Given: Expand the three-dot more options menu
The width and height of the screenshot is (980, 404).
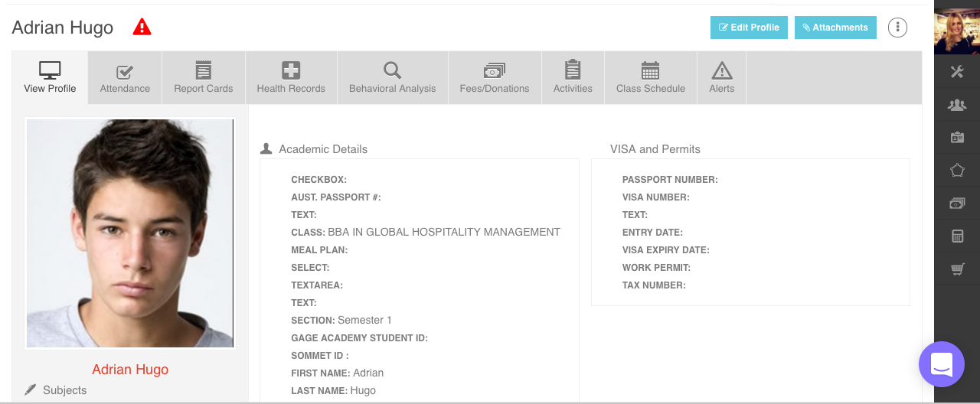Looking at the screenshot, I should [x=897, y=28].
